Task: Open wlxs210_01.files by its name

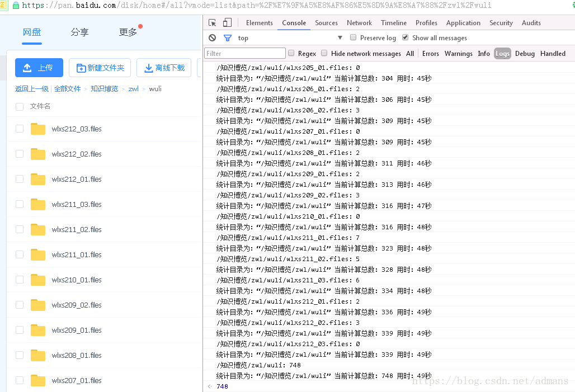Action: tap(77, 280)
